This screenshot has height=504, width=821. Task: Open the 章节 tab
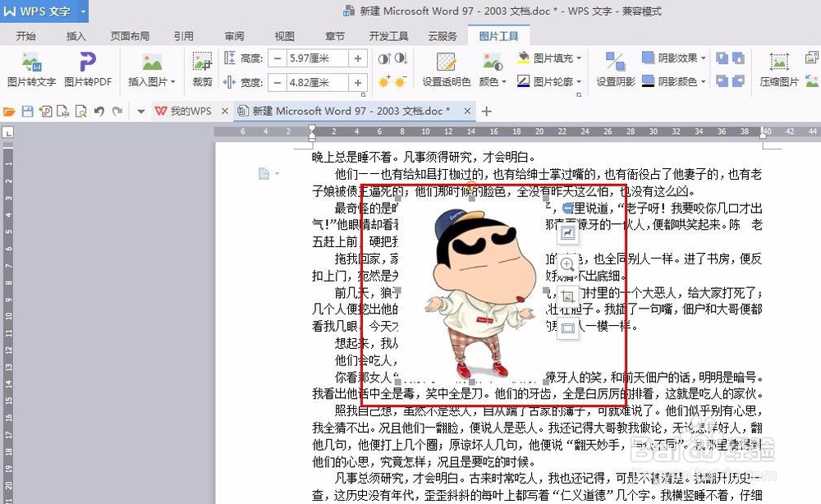(x=335, y=35)
